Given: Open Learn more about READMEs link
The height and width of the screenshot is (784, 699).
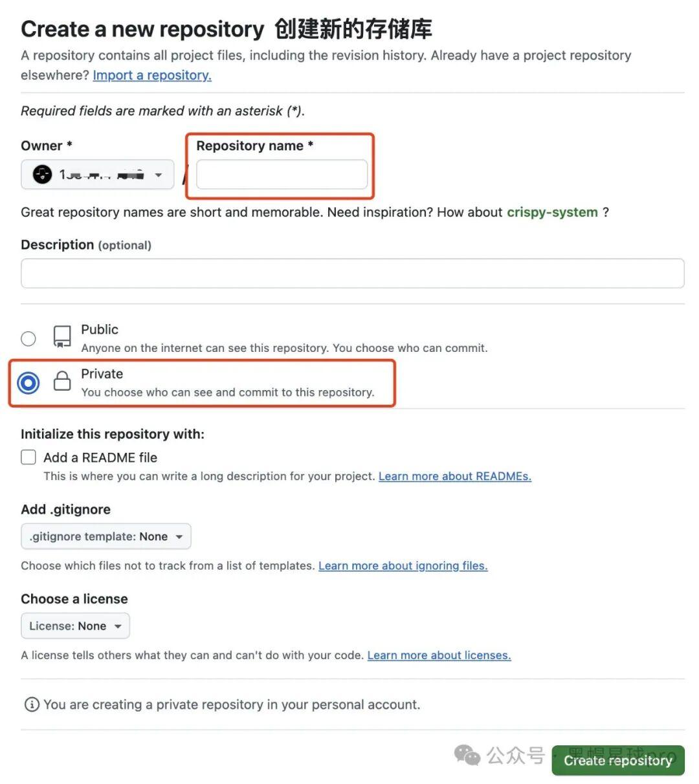Looking at the screenshot, I should pyautogui.click(x=455, y=476).
